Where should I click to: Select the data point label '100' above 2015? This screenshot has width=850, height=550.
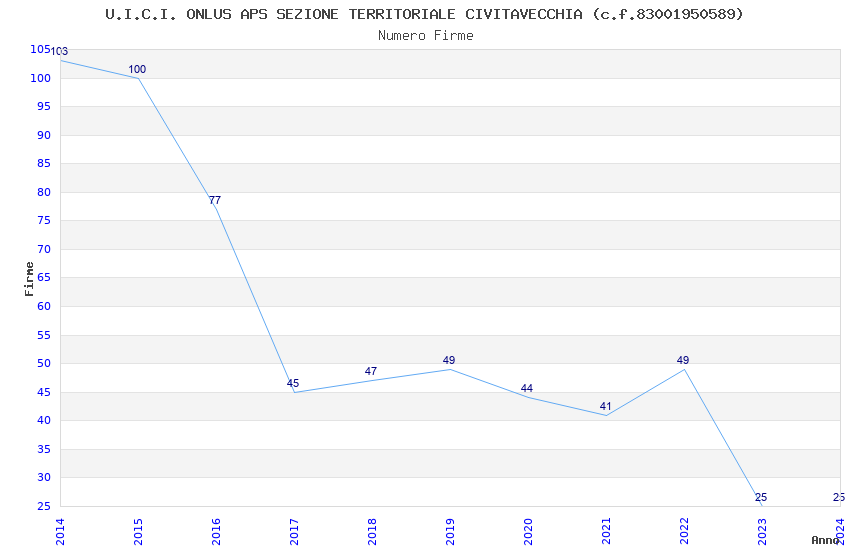[137, 69]
